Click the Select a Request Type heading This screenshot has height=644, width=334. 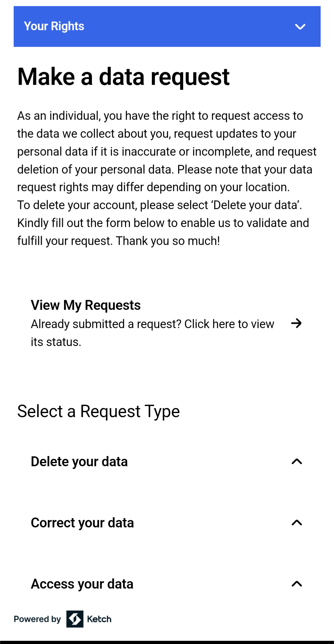pos(99,411)
